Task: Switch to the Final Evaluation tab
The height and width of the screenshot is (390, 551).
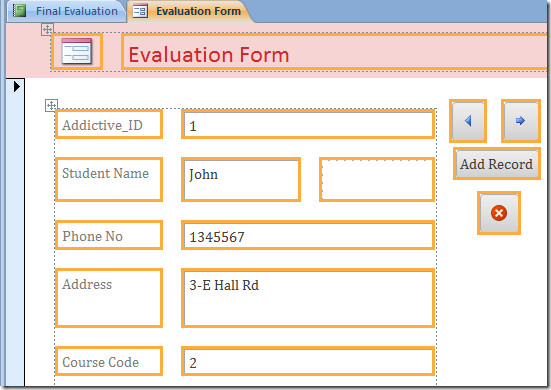Action: 67,11
